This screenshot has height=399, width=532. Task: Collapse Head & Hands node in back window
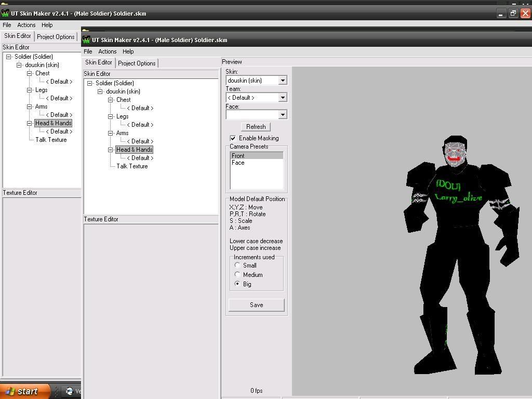29,123
